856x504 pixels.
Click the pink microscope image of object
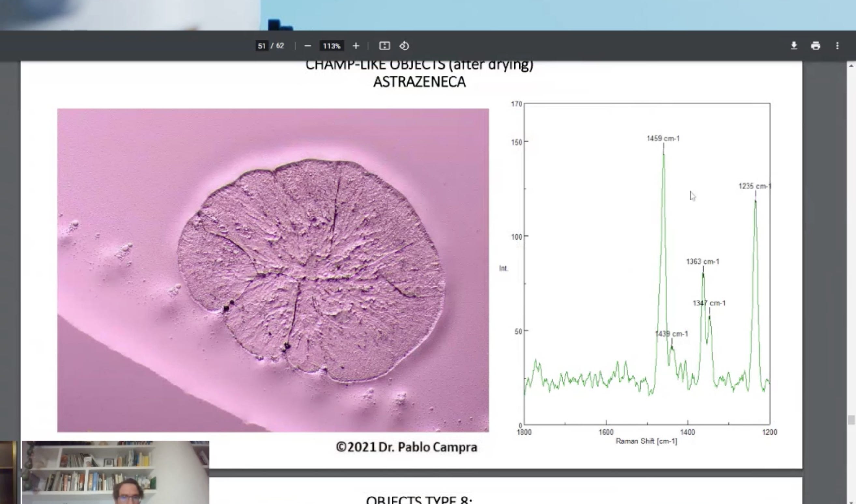[273, 270]
